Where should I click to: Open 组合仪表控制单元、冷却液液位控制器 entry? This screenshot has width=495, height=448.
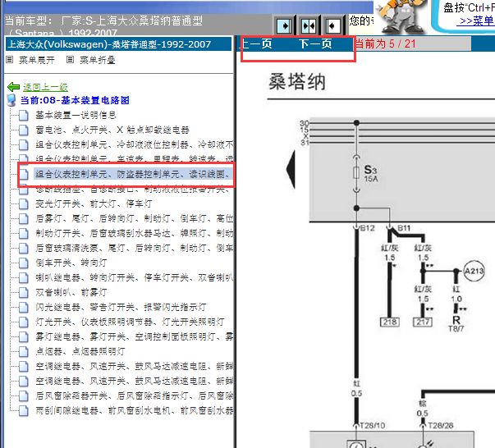pos(134,144)
